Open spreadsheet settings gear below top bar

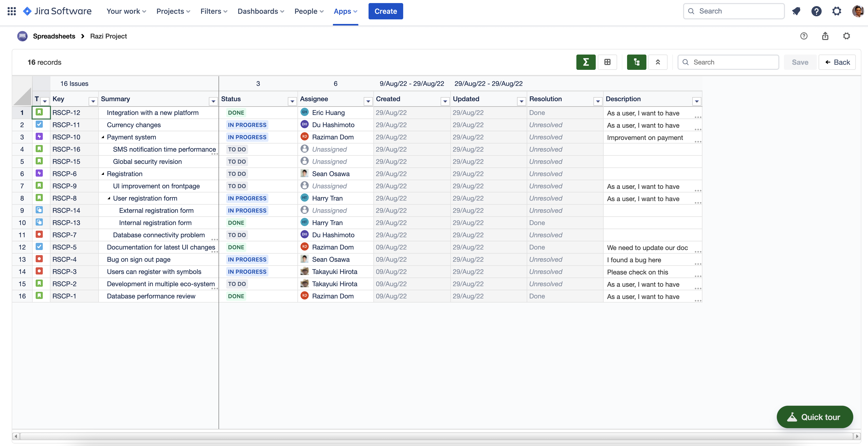pos(846,36)
